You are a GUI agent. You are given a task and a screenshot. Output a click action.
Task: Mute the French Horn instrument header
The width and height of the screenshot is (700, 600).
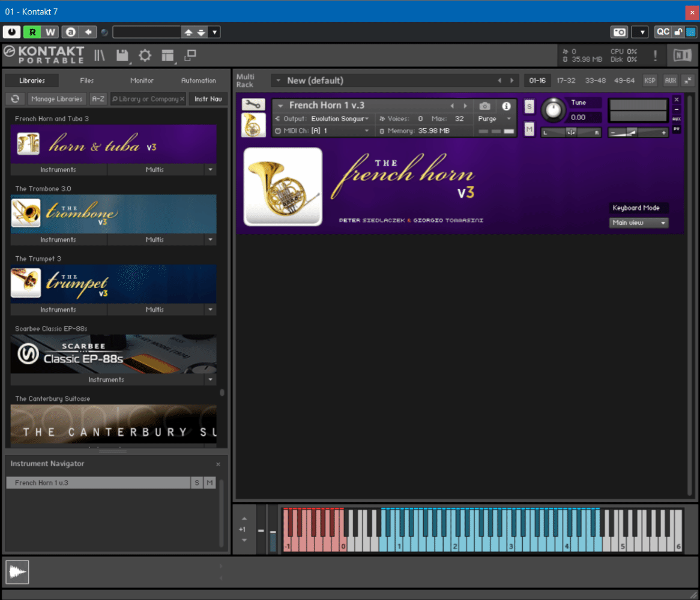529,130
